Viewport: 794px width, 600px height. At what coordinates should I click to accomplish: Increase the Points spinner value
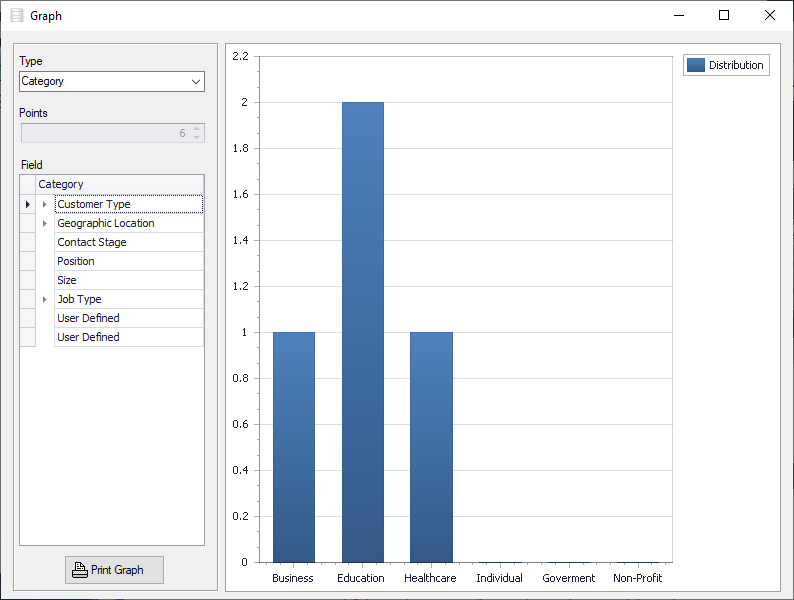click(x=196, y=129)
